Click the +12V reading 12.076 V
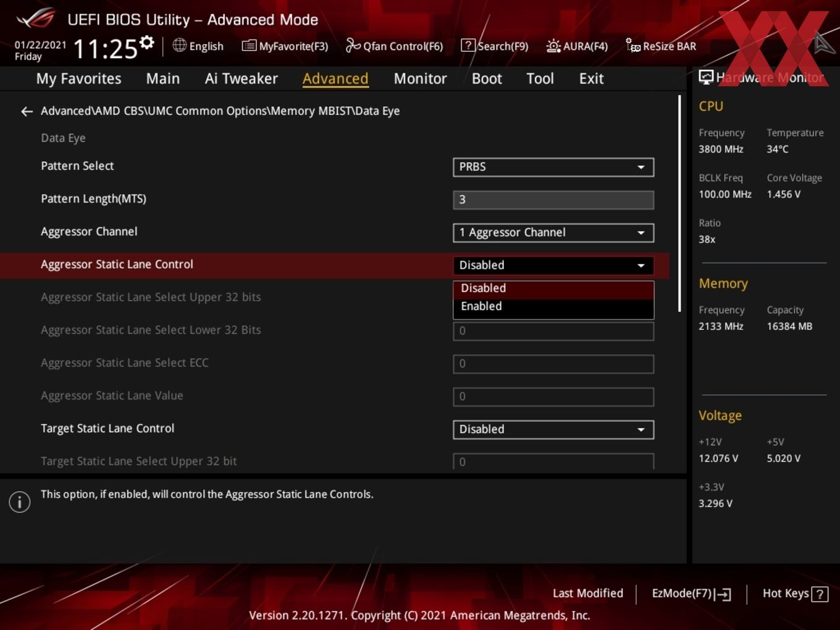Image resolution: width=840 pixels, height=630 pixels. [x=718, y=459]
